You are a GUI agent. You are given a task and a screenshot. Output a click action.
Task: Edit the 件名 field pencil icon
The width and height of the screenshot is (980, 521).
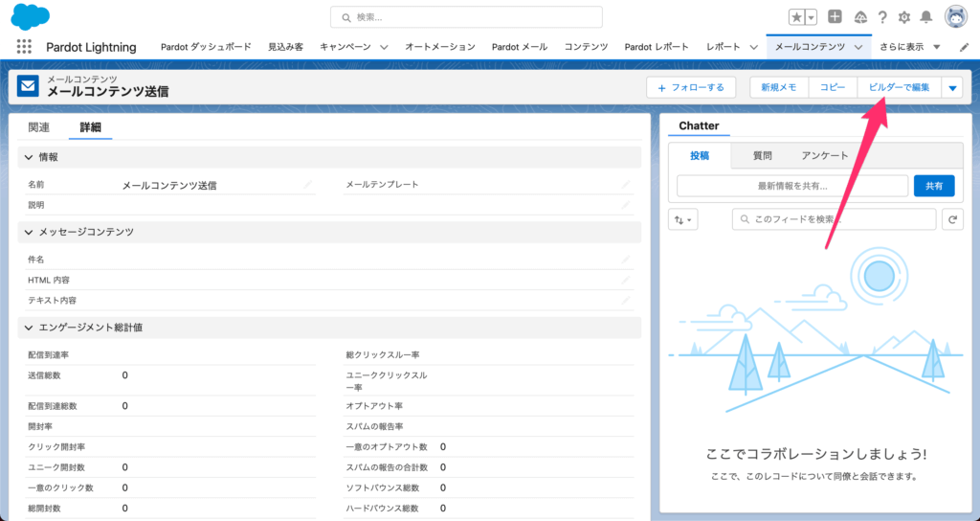point(626,260)
